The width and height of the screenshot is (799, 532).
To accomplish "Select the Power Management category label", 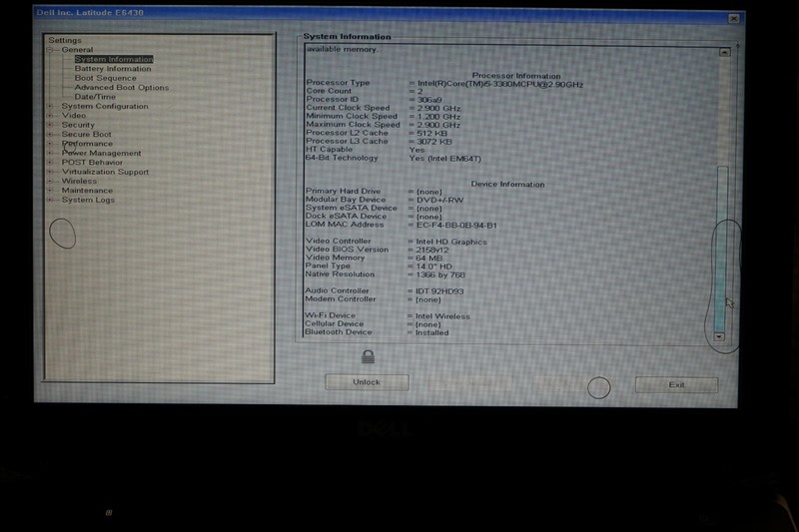I will (x=102, y=153).
